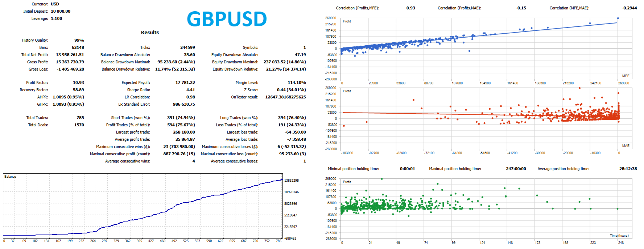This screenshot has height=249, width=644.
Task: Click Largest profit trade value 268 180.00
Action: (x=184, y=132)
